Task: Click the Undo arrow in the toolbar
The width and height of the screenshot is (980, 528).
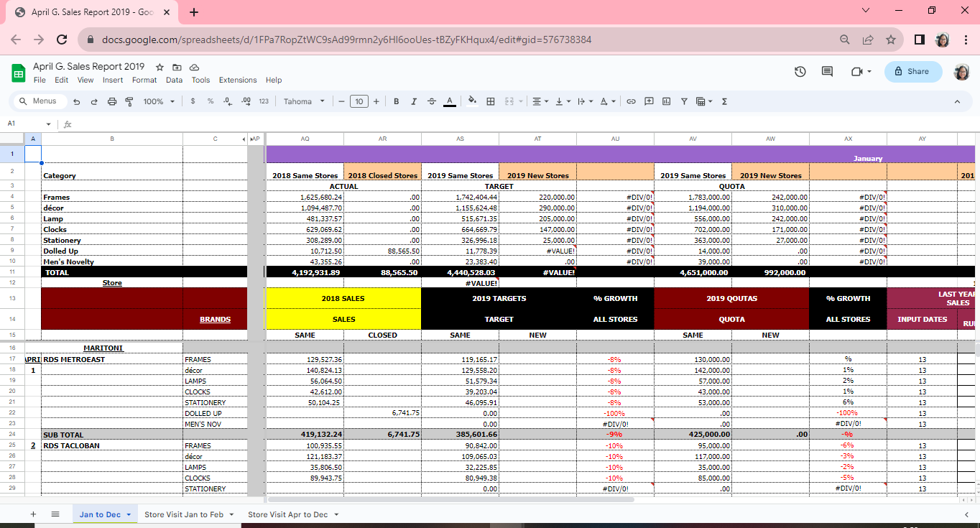Action: pos(77,102)
